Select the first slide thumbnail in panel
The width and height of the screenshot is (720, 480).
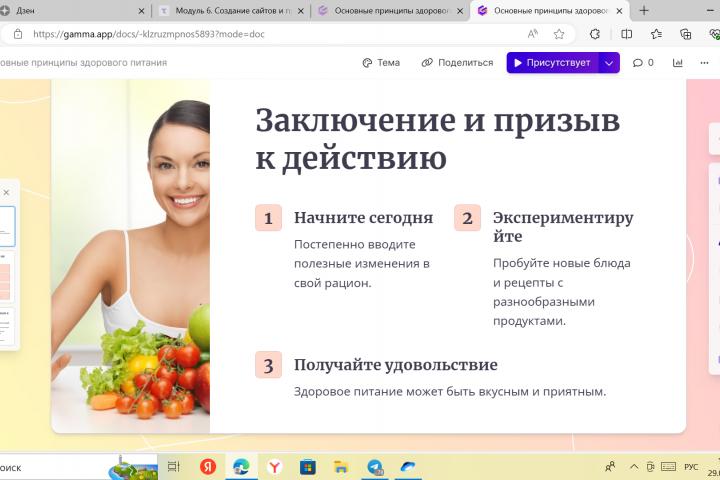click(x=7, y=226)
